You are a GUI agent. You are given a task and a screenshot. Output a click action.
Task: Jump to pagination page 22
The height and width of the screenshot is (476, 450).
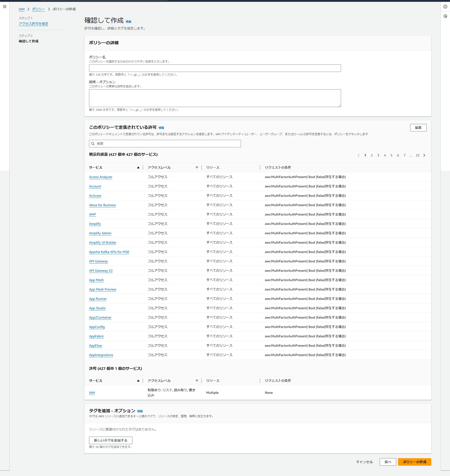417,155
